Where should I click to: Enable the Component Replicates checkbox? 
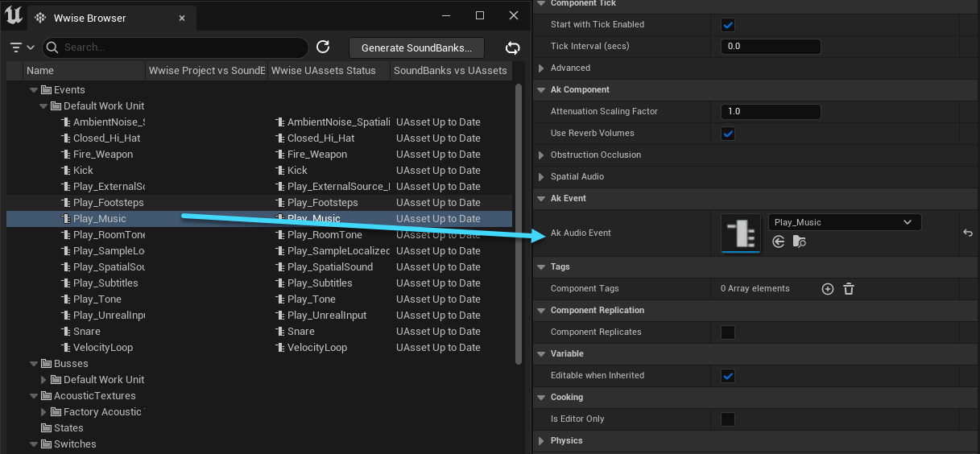click(728, 332)
